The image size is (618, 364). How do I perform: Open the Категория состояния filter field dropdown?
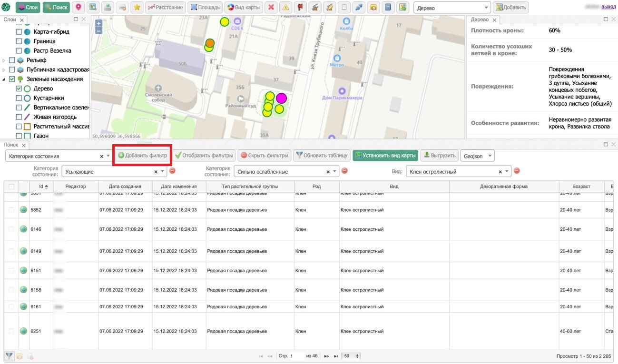click(108, 156)
